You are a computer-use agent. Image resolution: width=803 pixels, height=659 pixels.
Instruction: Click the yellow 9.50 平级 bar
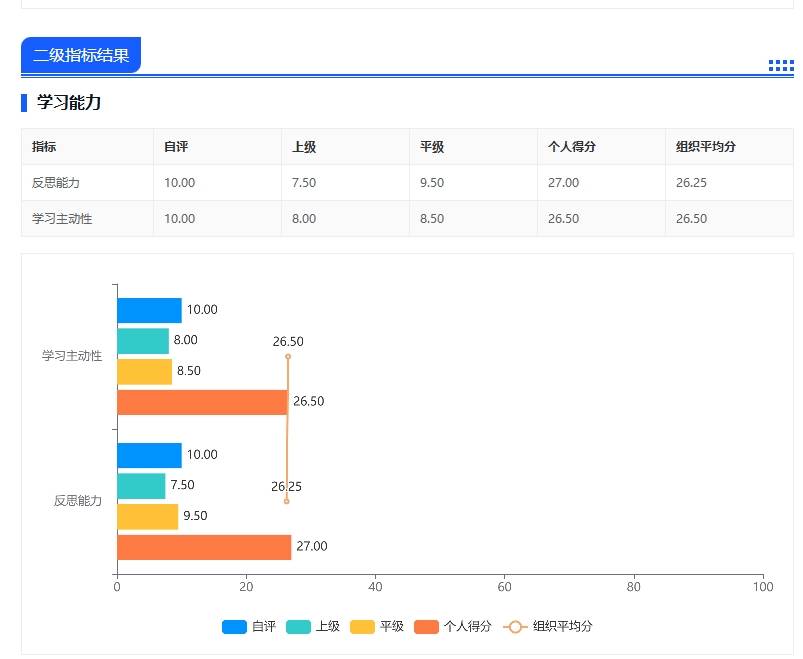pos(147,516)
